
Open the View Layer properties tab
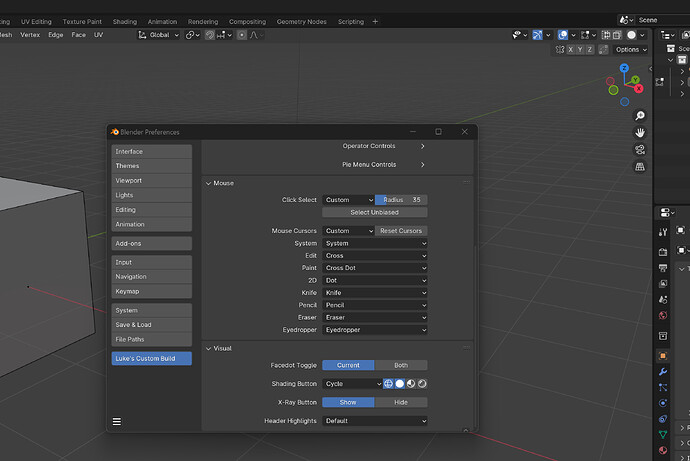[663, 284]
